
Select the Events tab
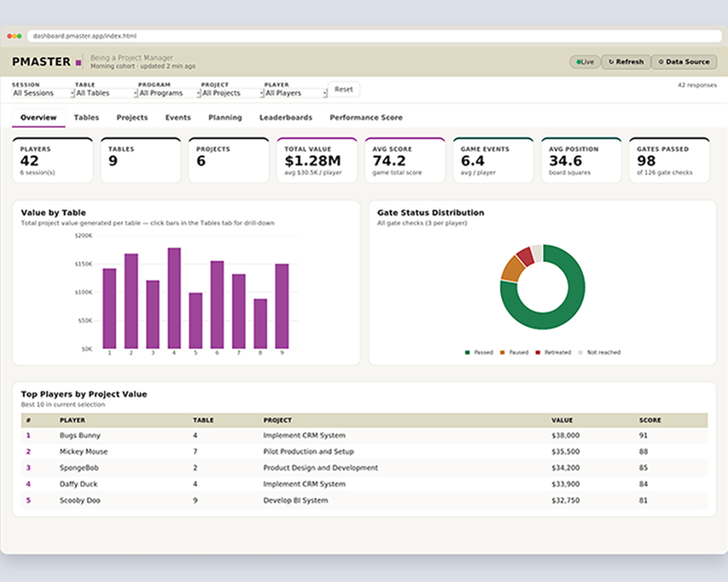click(x=178, y=117)
